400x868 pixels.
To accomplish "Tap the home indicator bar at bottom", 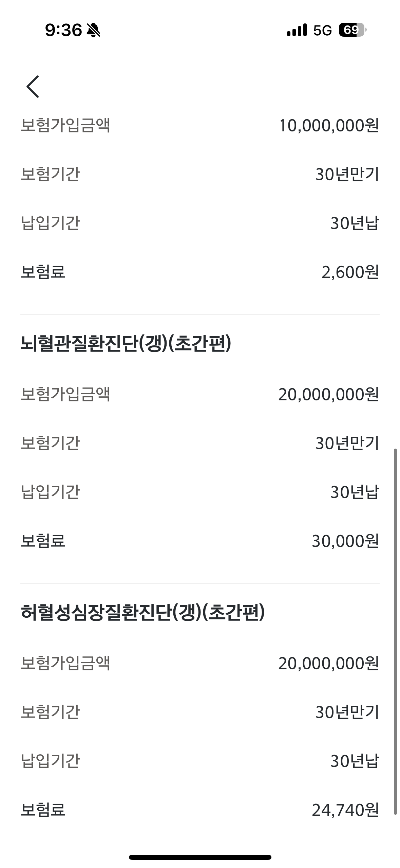I will click(x=200, y=857).
